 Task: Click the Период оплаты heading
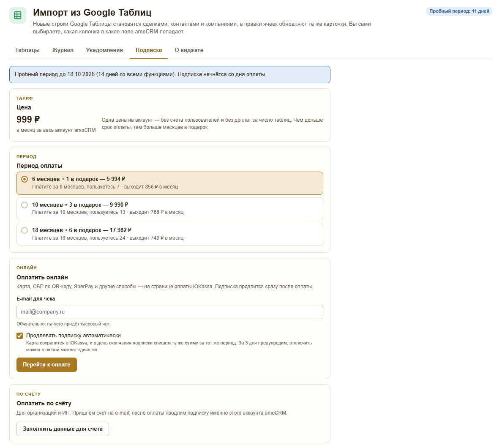[39, 166]
